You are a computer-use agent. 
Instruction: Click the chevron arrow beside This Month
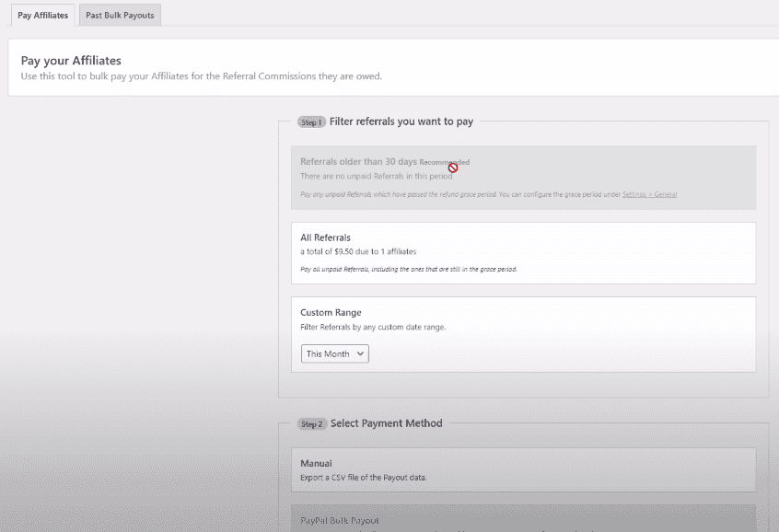pyautogui.click(x=360, y=353)
